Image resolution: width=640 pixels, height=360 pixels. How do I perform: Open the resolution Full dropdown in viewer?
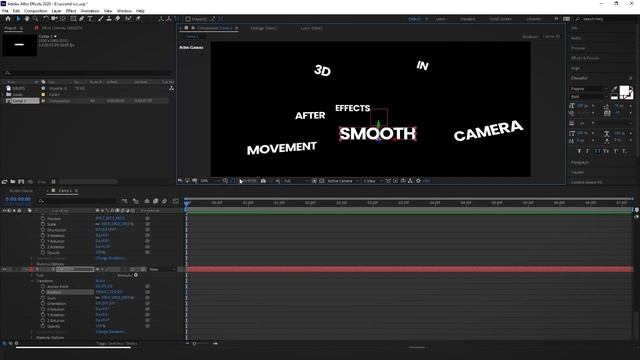tap(296, 181)
